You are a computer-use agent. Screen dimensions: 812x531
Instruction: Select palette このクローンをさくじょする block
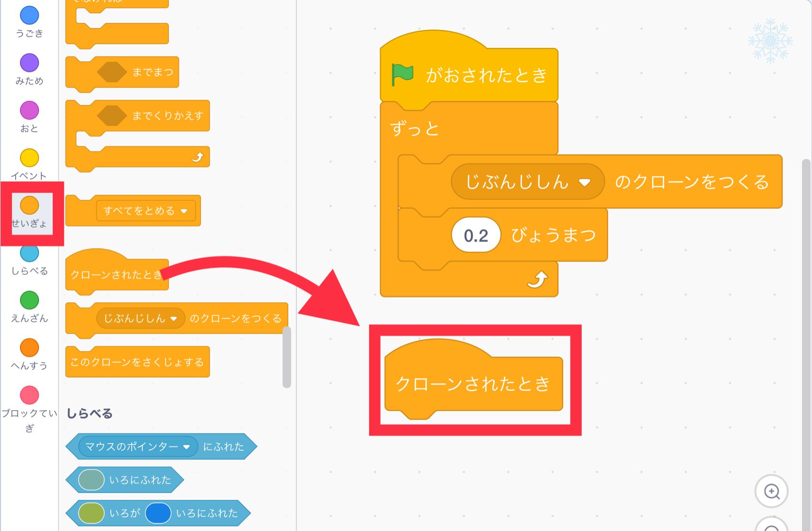point(137,362)
